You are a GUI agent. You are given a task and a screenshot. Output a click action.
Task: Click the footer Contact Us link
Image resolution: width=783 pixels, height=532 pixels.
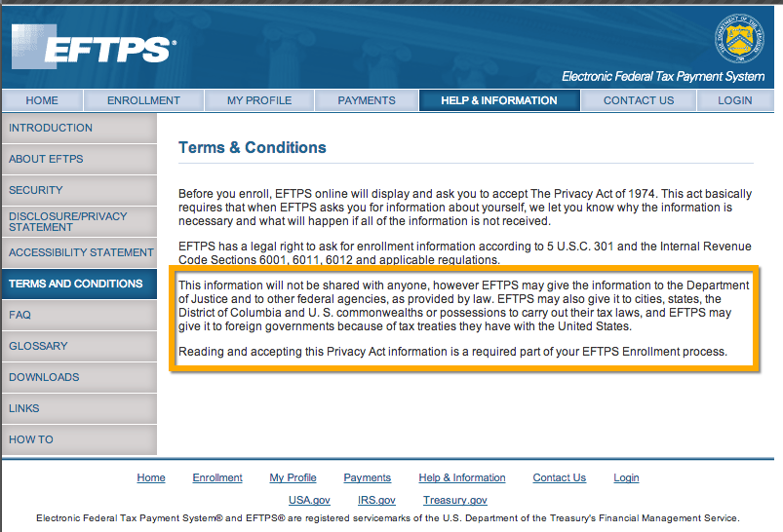(x=560, y=477)
